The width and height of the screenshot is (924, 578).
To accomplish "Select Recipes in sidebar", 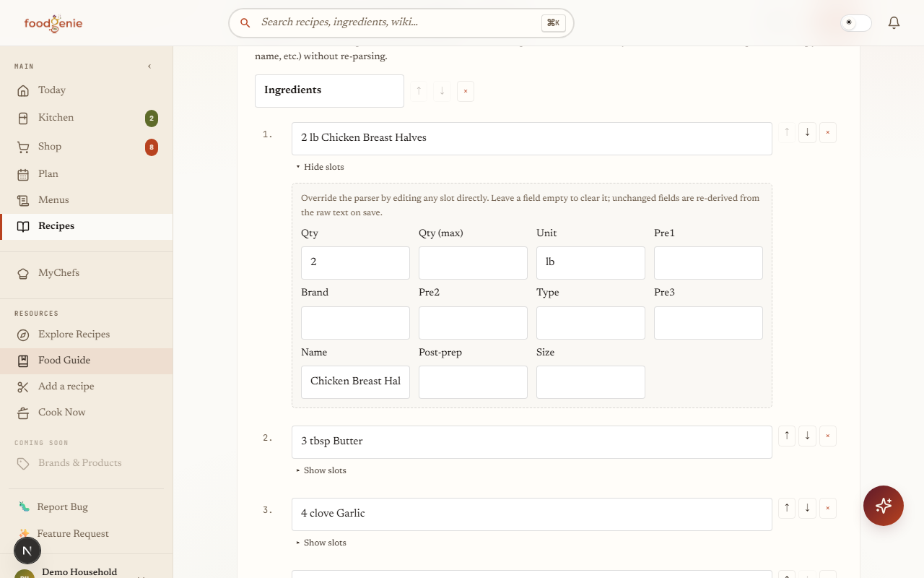I will 87,226.
